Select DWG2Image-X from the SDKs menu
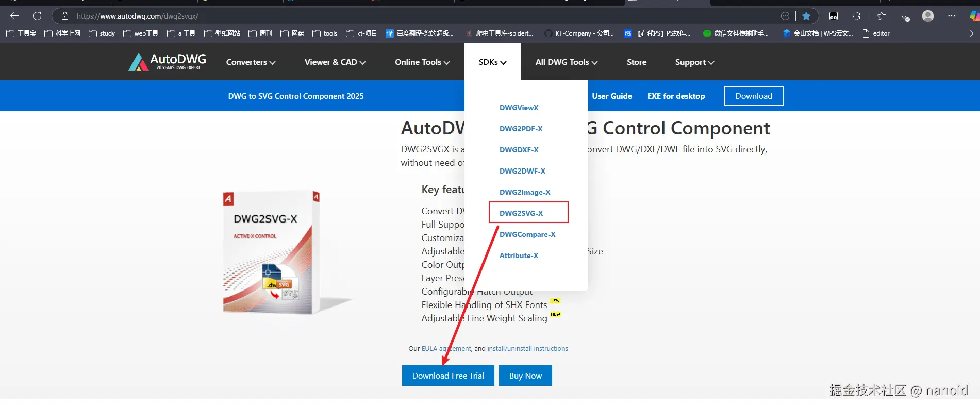Image resolution: width=980 pixels, height=409 pixels. coord(525,192)
